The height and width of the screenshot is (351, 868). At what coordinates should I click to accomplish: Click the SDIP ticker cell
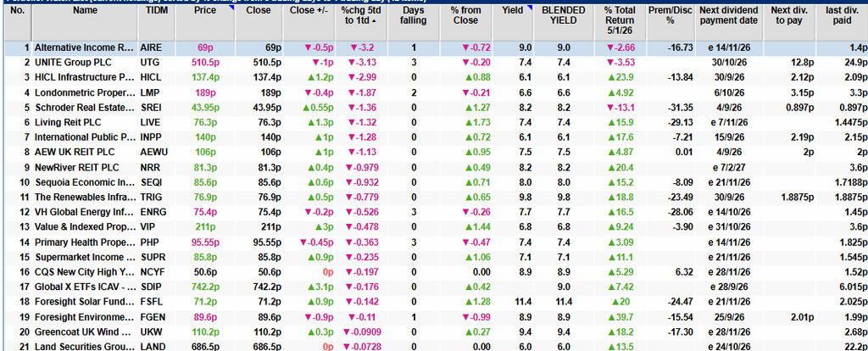point(151,287)
